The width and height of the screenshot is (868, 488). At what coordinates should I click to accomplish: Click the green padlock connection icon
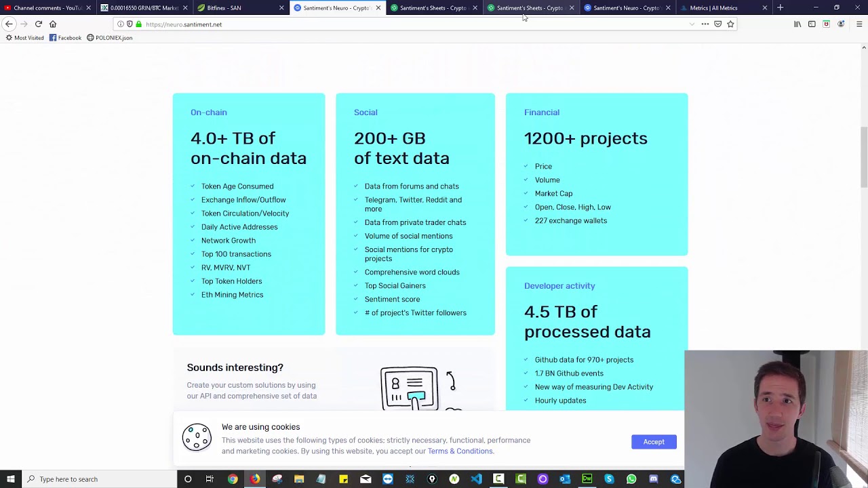[x=138, y=24]
